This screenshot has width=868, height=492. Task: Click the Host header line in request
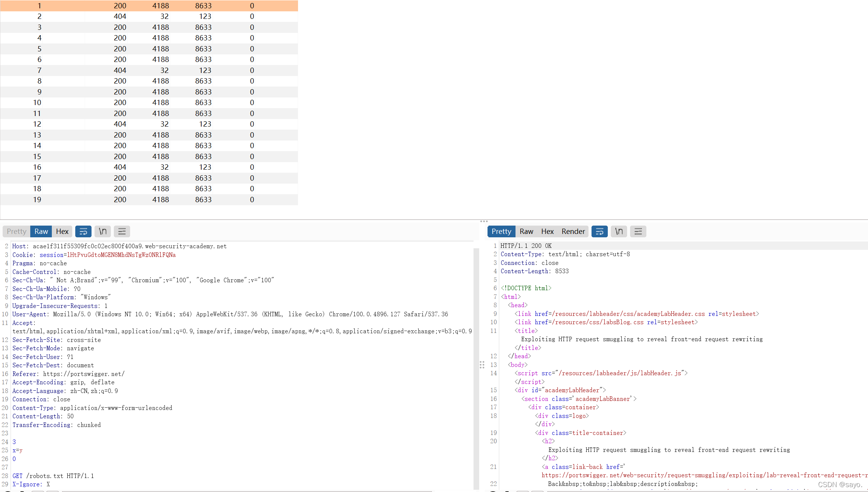coord(120,246)
